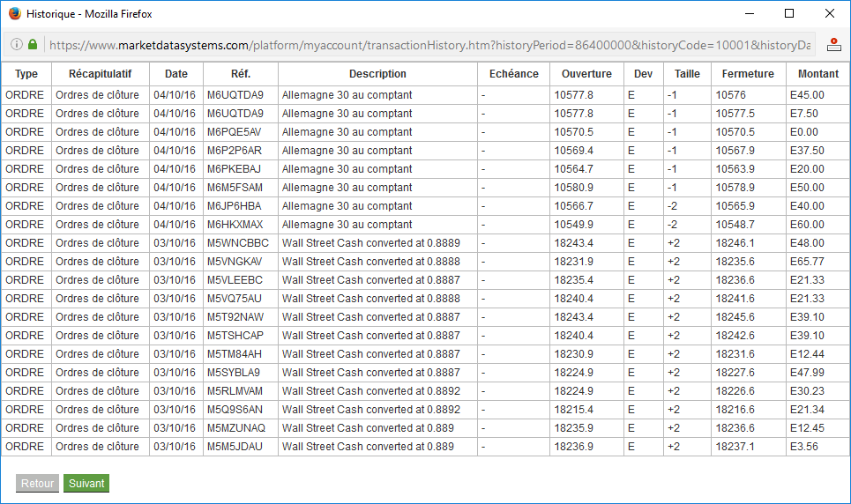Click the Ouverture column header
The height and width of the screenshot is (504, 851).
586,74
